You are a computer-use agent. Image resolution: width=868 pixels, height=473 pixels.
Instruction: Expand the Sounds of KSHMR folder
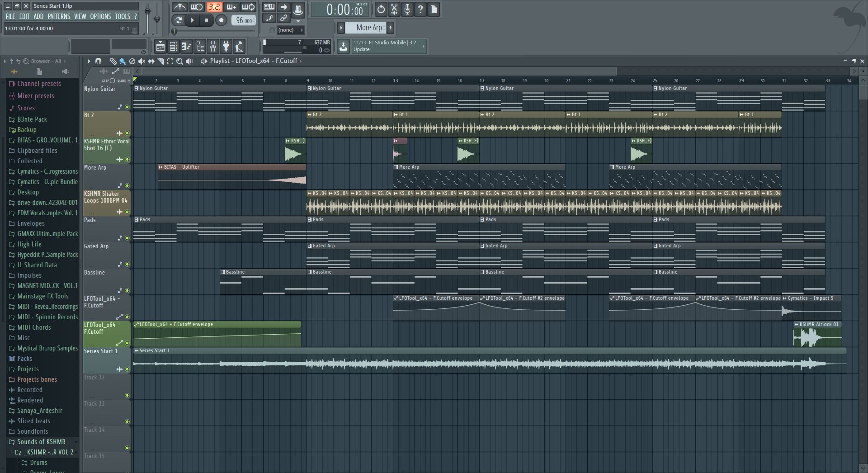(x=41, y=442)
